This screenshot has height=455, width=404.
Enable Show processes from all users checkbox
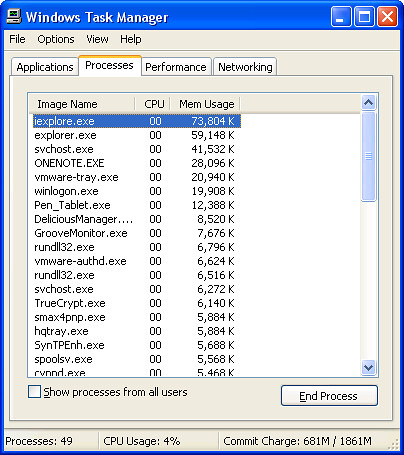(34, 392)
